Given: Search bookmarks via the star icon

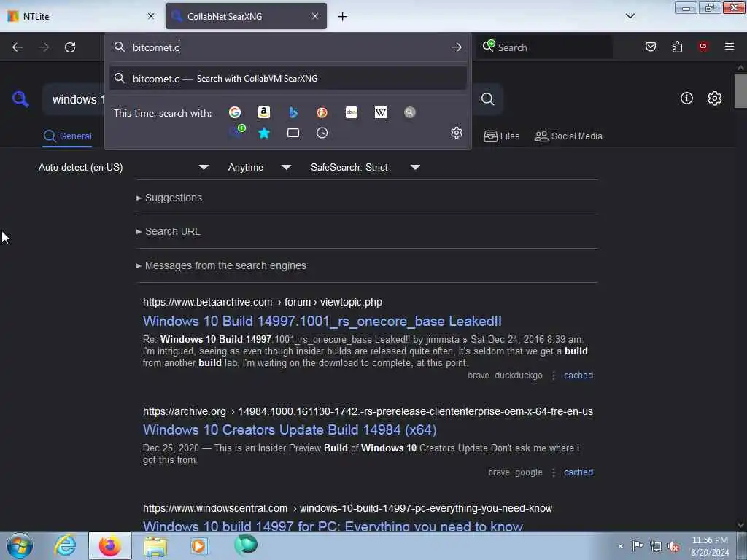Looking at the screenshot, I should click(x=264, y=133).
